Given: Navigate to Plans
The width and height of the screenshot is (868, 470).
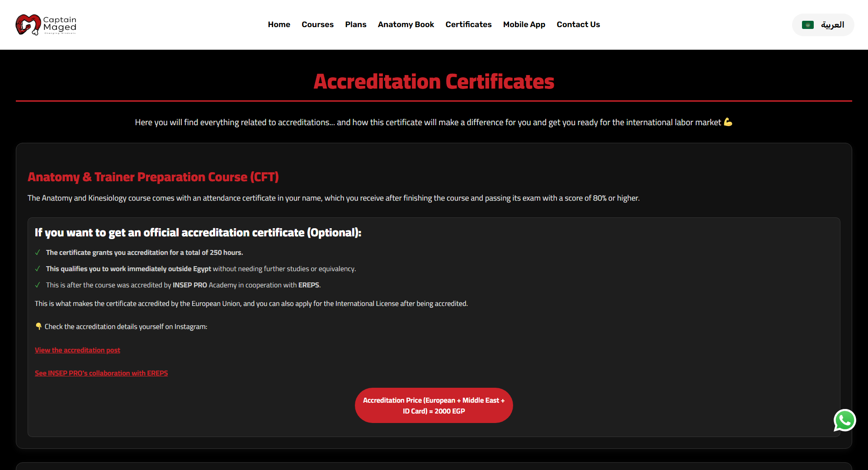Looking at the screenshot, I should coord(356,24).
